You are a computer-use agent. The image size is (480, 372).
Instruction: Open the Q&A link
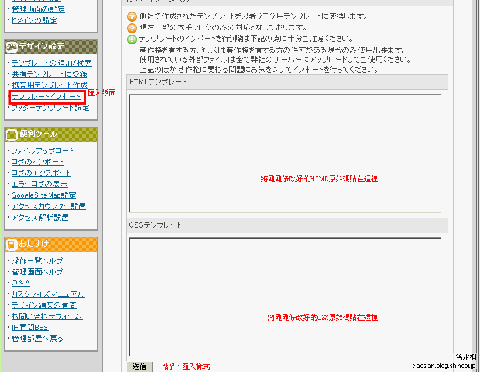click(x=21, y=283)
